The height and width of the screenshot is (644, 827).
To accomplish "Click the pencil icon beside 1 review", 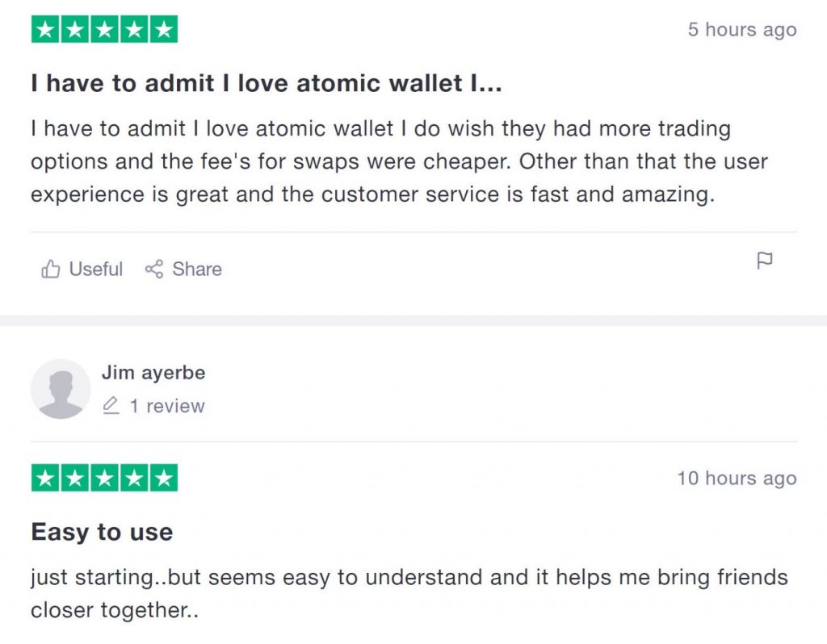I will pyautogui.click(x=111, y=406).
